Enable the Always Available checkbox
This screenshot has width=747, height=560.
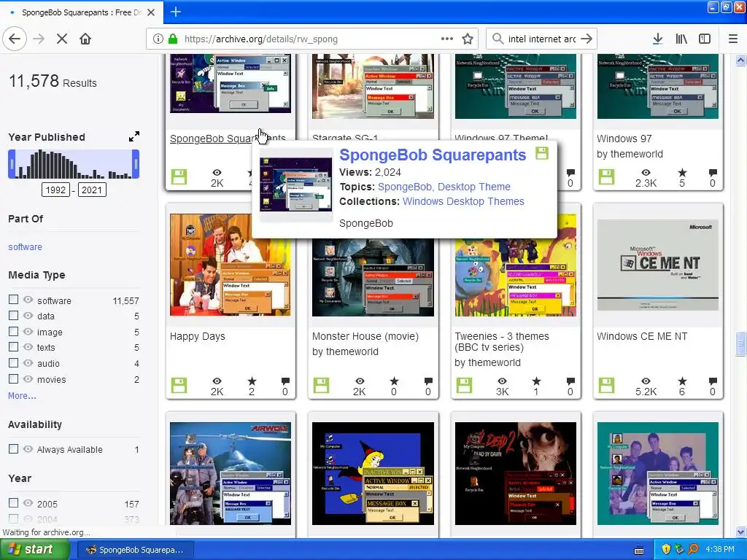tap(13, 448)
